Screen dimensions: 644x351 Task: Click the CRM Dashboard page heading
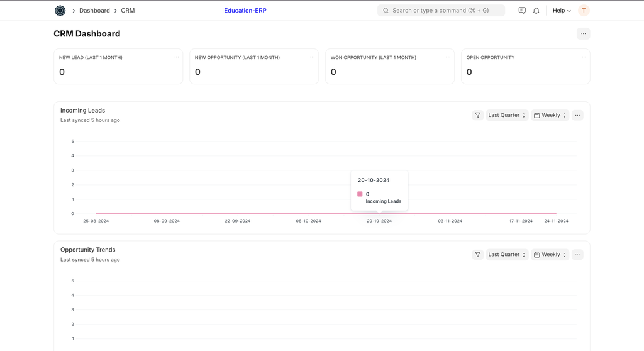coord(87,34)
